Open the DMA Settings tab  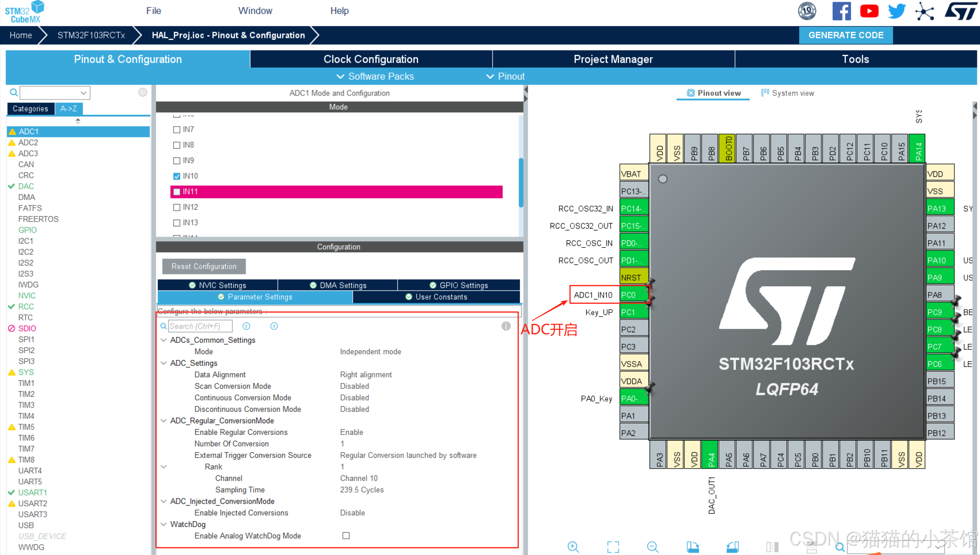(x=338, y=285)
